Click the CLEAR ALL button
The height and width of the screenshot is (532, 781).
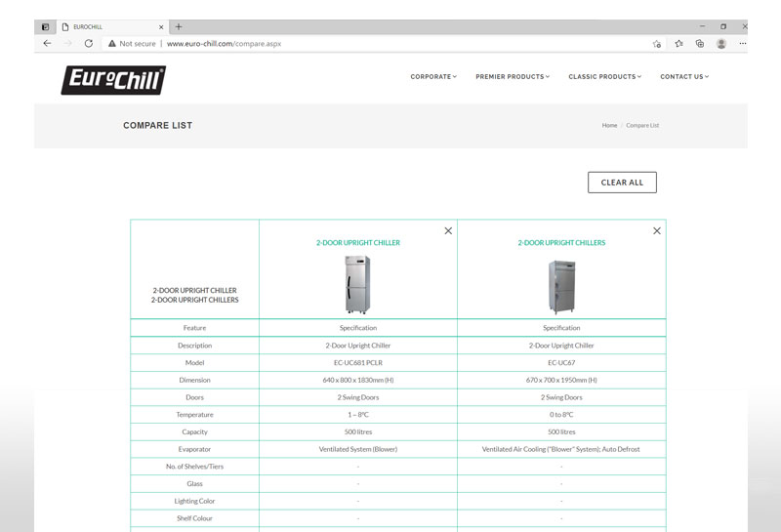622,183
